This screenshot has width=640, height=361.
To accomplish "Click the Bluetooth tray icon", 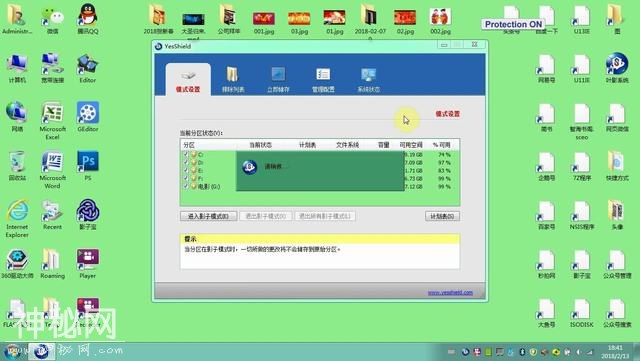I will (522, 352).
